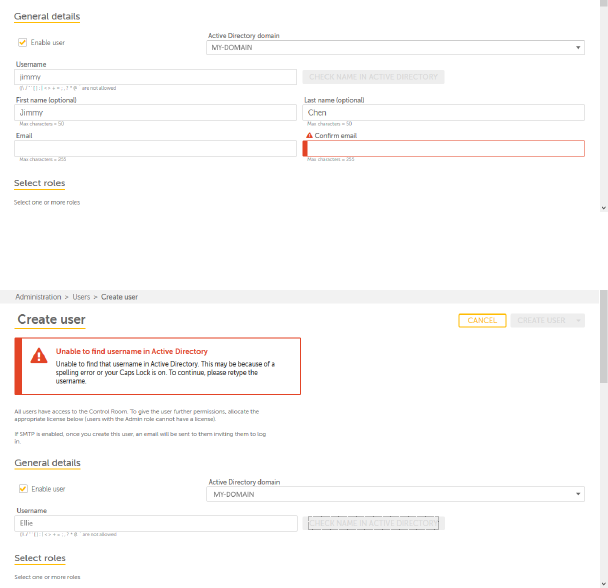The width and height of the screenshot is (608, 588).
Task: Click the warning icon beside Confirm email
Action: (308, 135)
